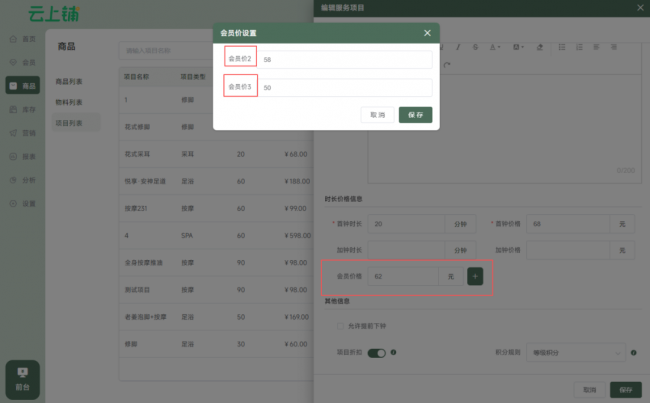Click the 会员价2 input field
Image resolution: width=650 pixels, height=403 pixels.
coord(345,60)
